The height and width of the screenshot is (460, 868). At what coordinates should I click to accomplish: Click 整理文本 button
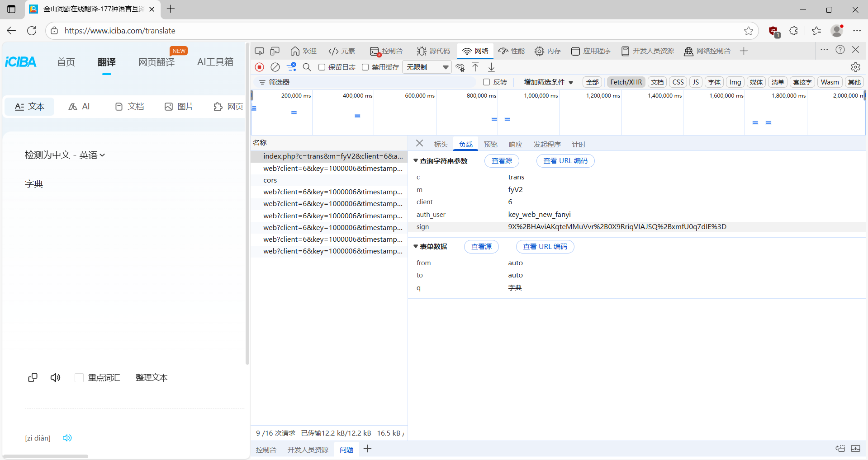[152, 378]
